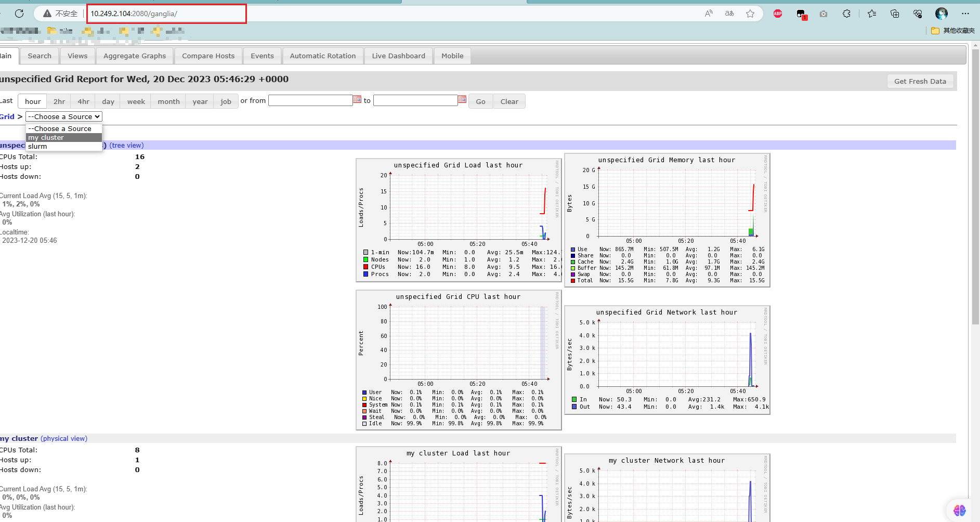Click the not-secure warning icon in address bar
This screenshot has height=522, width=980.
[47, 14]
